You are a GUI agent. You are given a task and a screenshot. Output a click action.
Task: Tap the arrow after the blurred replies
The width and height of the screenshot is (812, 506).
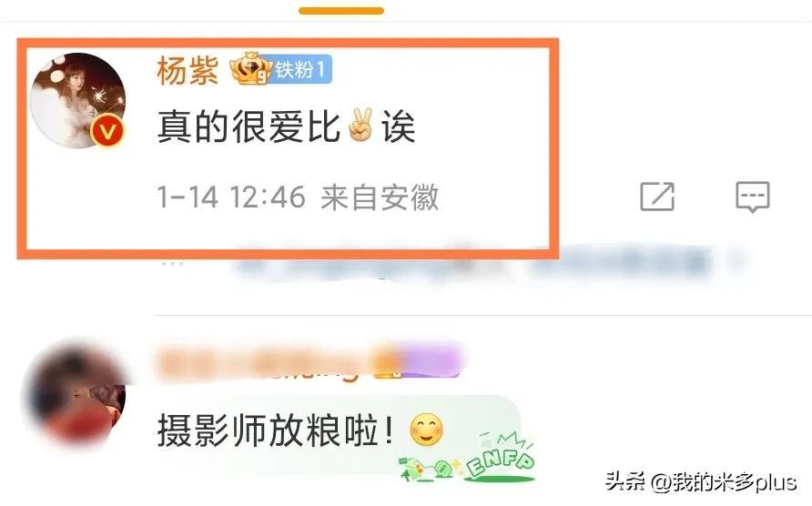coord(736,261)
